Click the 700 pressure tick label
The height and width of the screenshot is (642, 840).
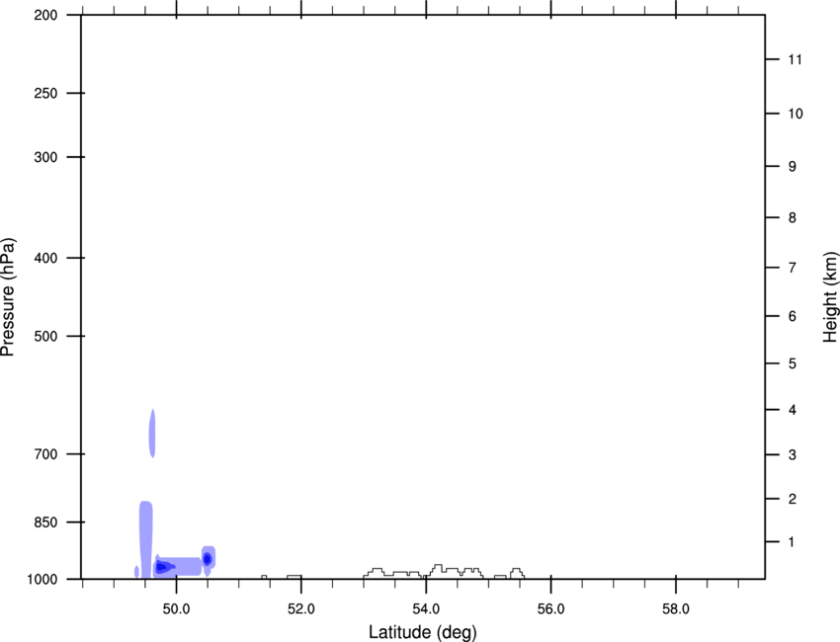click(x=45, y=454)
